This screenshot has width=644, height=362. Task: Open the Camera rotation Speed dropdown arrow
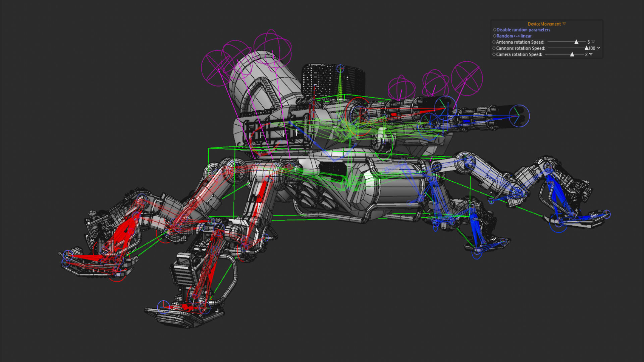[x=591, y=54]
